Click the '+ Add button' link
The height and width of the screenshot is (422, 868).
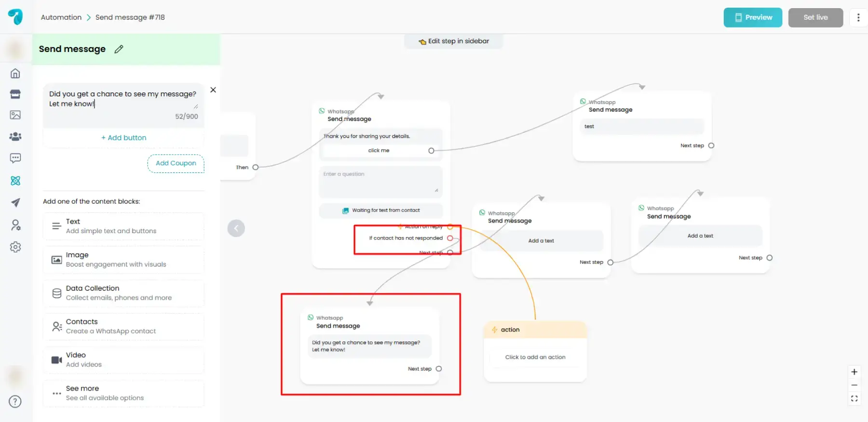[123, 138]
